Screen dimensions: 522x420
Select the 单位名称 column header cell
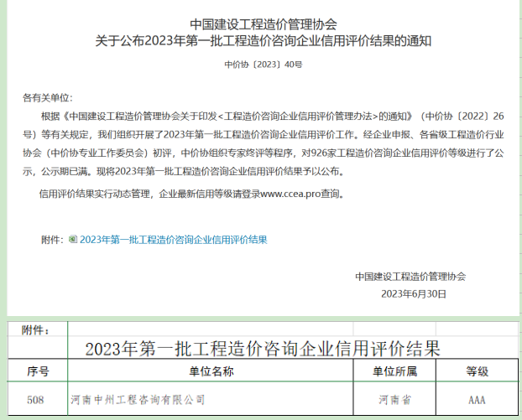click(211, 371)
